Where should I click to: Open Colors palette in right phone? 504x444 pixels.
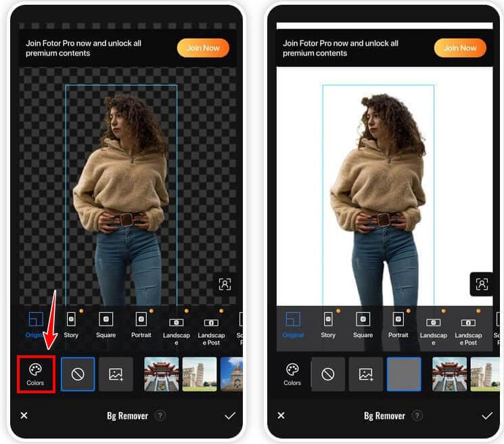click(x=292, y=374)
